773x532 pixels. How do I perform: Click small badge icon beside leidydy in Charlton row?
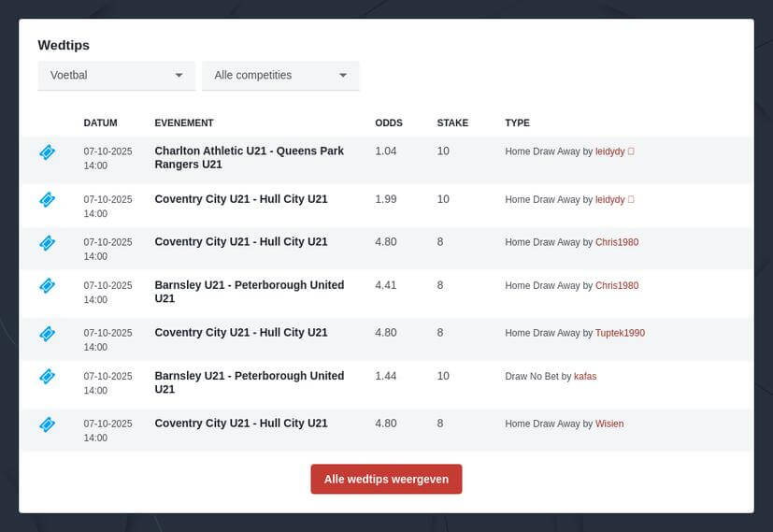631,151
